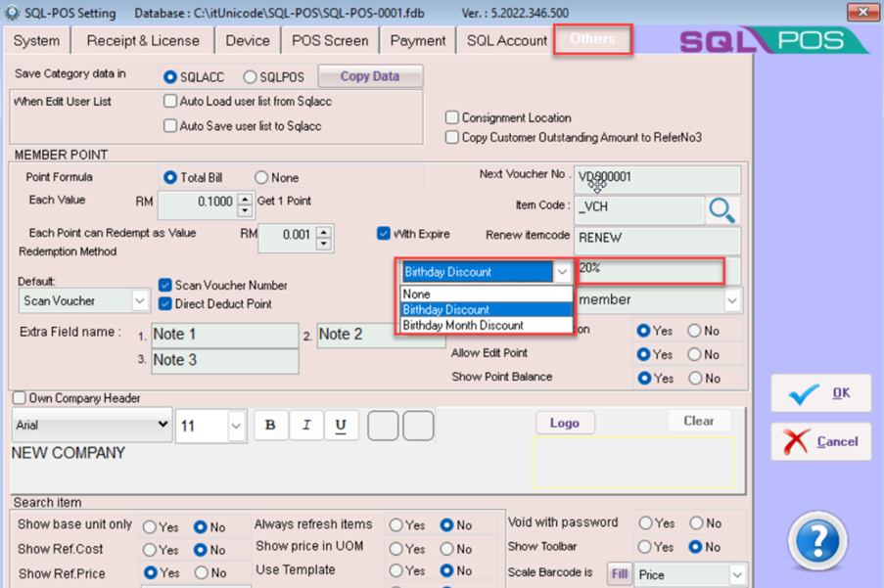Viewport: 884px width, 588px height.
Task: Click the Fill button beside Scale Barcode
Action: coord(619,574)
